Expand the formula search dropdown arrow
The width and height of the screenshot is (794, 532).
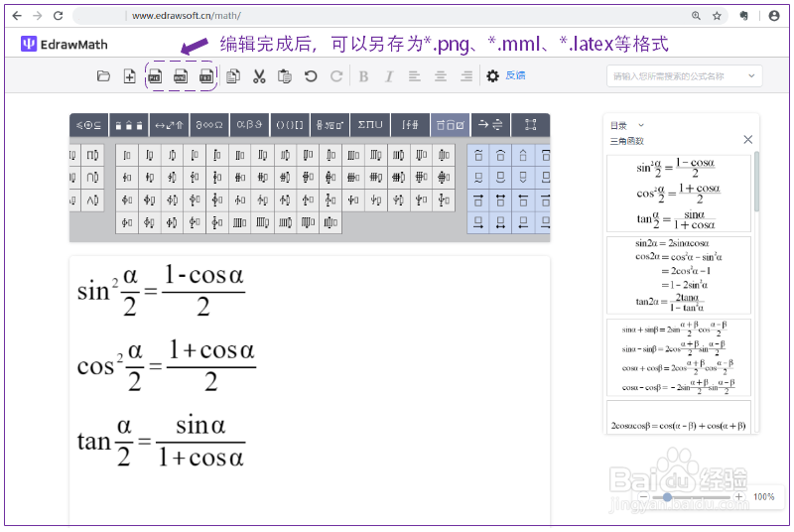tap(751, 75)
